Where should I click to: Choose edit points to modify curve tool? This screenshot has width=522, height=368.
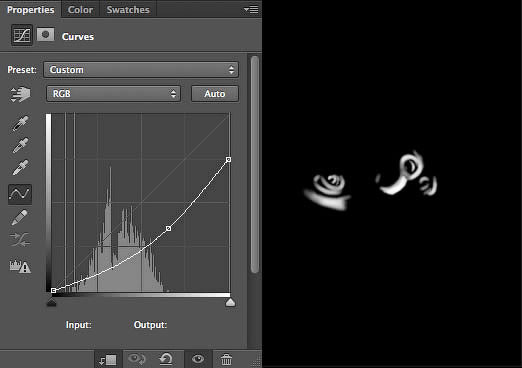(x=20, y=194)
